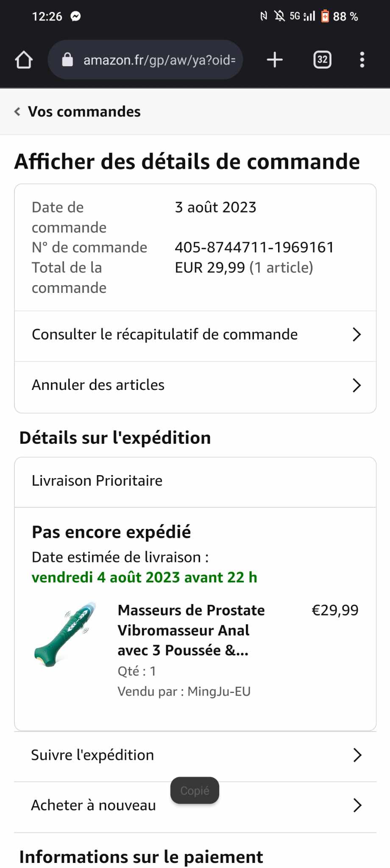Open the Masseurs de Prostate product title
The height and width of the screenshot is (868, 390).
pyautogui.click(x=191, y=630)
